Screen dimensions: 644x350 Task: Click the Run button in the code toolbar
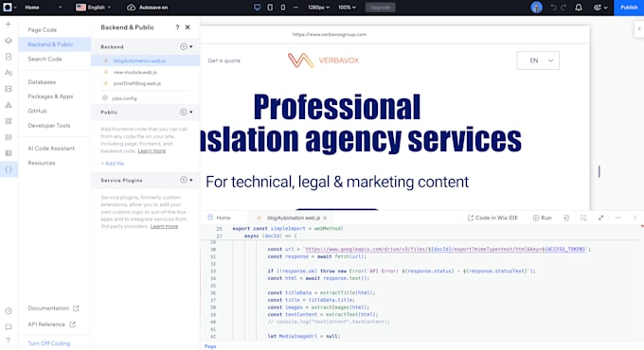pyautogui.click(x=542, y=218)
